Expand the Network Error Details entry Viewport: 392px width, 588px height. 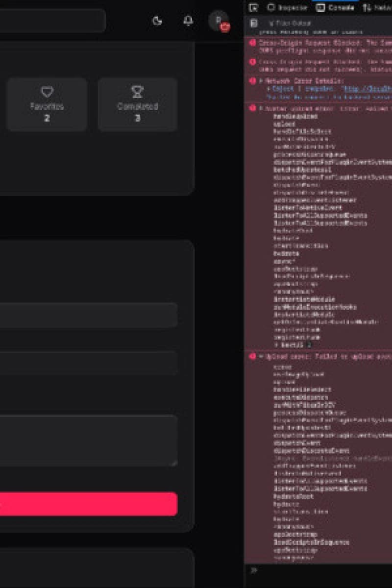(261, 81)
